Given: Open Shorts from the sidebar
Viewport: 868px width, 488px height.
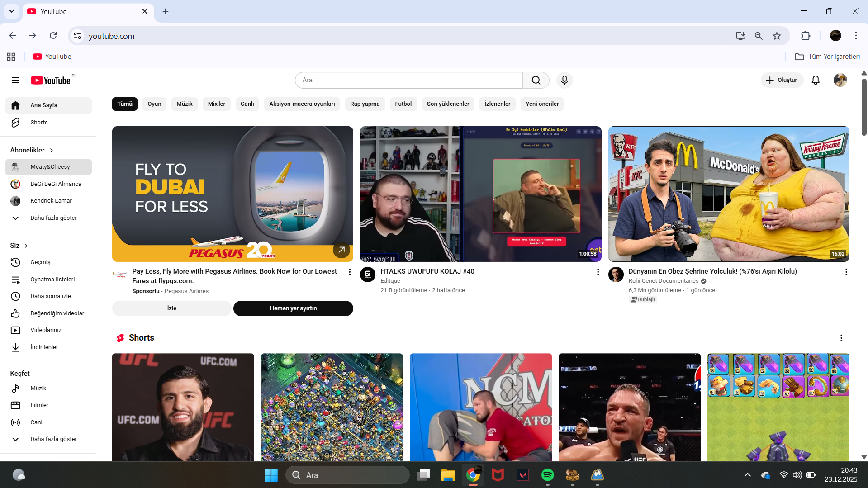Looking at the screenshot, I should click(x=48, y=123).
